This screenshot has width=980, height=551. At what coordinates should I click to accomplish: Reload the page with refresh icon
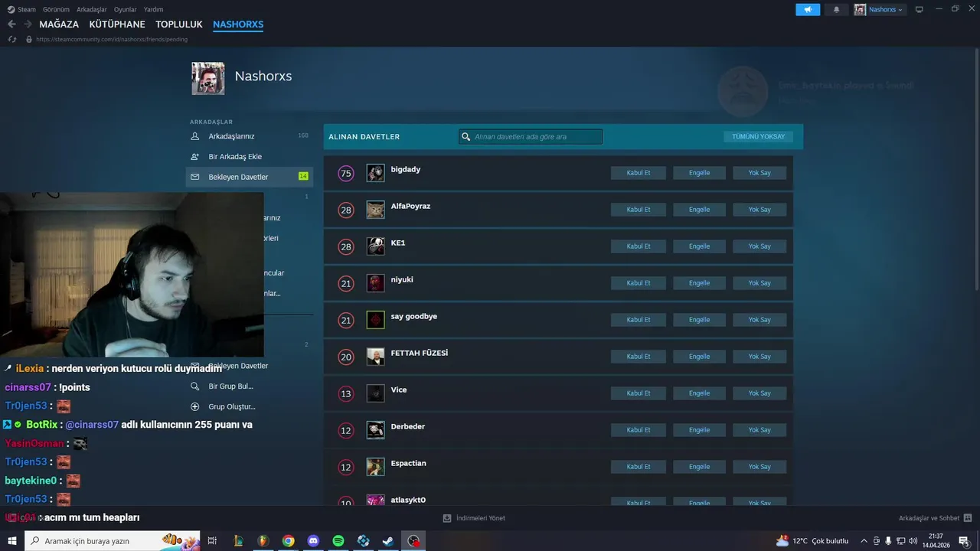pos(12,39)
